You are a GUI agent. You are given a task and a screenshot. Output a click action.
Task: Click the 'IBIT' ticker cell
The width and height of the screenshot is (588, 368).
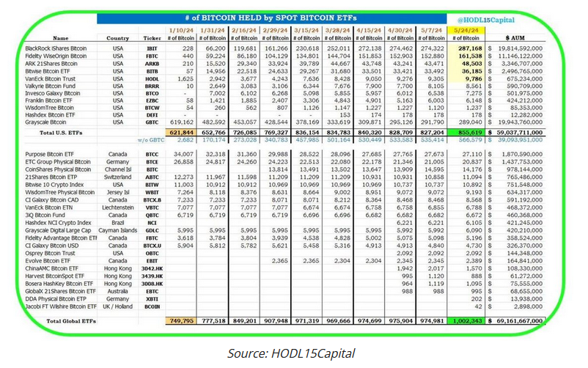(x=152, y=49)
